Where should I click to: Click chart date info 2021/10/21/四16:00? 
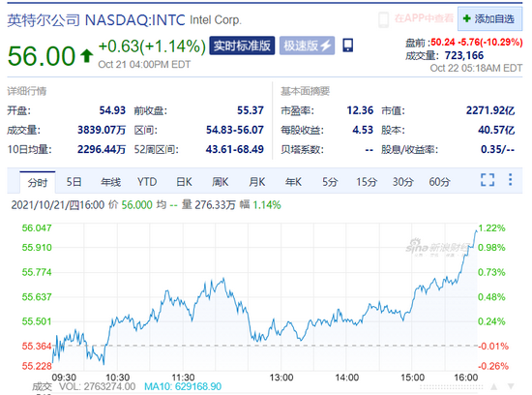(x=58, y=205)
